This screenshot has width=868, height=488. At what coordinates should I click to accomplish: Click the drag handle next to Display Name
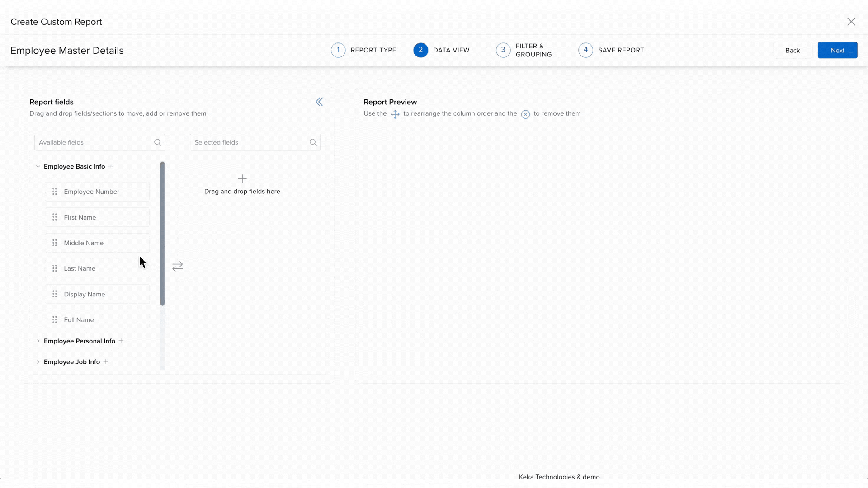click(x=55, y=294)
